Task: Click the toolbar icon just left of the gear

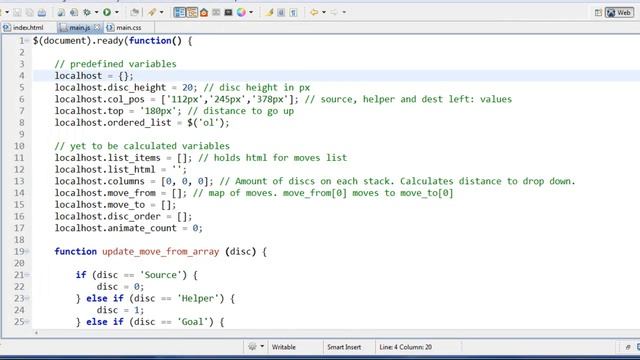Action: pyautogui.click(x=74, y=13)
